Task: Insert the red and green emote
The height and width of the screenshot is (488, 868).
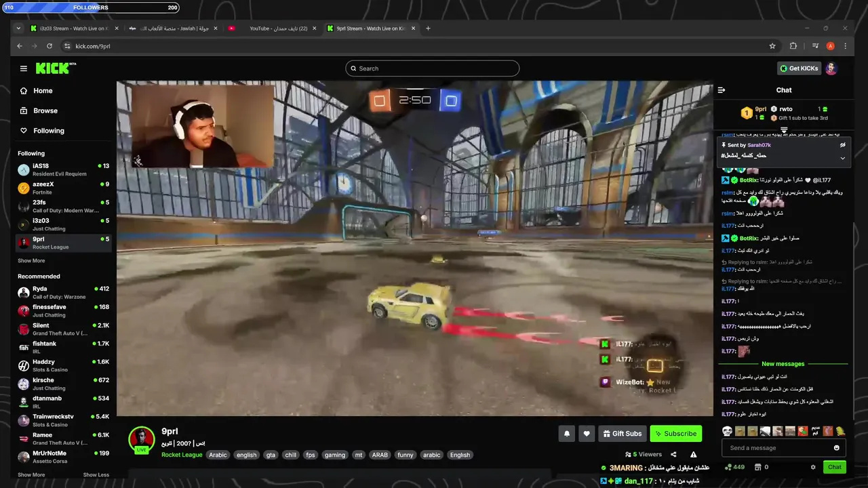Action: point(803,431)
